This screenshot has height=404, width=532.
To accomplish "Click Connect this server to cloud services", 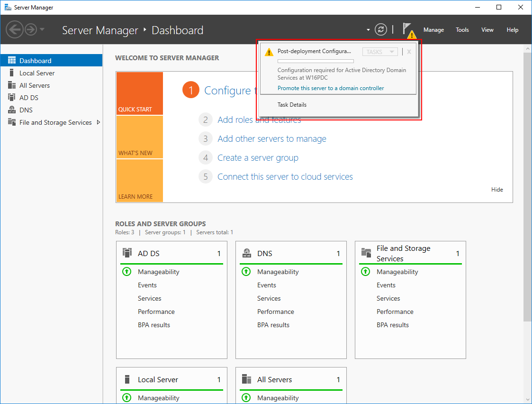I will 285,177.
